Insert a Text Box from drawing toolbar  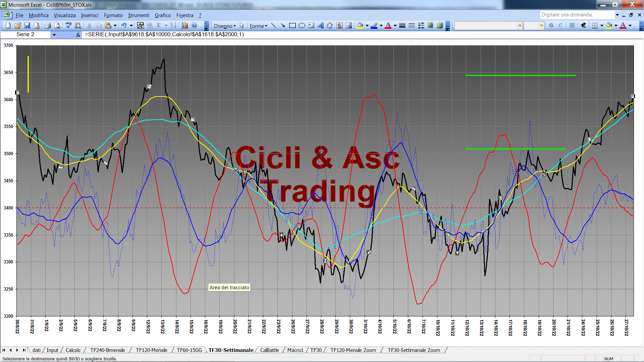click(311, 25)
